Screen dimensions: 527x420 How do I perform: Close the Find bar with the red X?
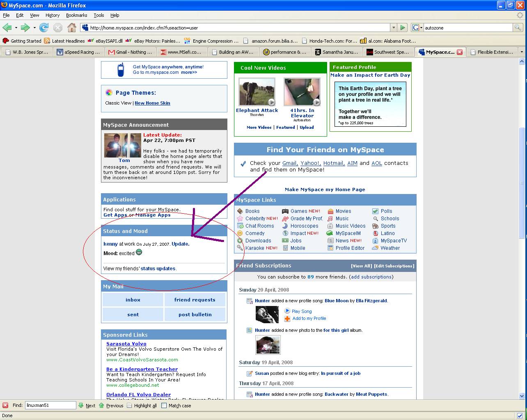5,405
